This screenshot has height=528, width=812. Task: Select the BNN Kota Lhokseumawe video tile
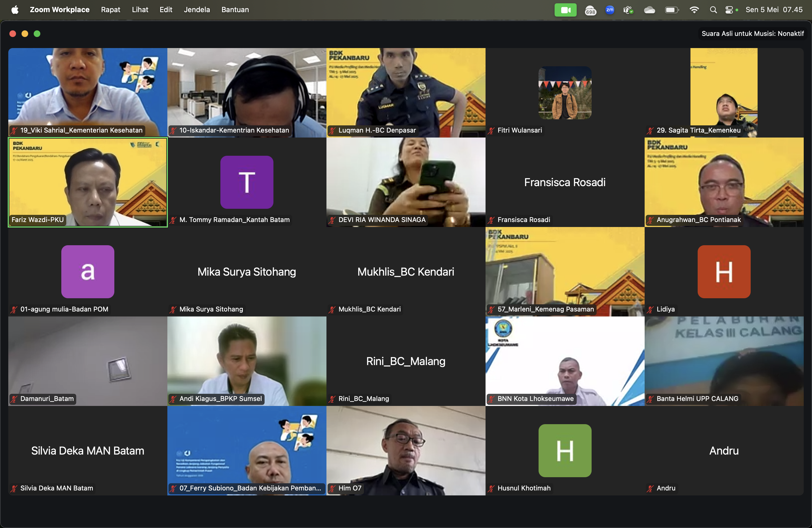tap(565, 361)
